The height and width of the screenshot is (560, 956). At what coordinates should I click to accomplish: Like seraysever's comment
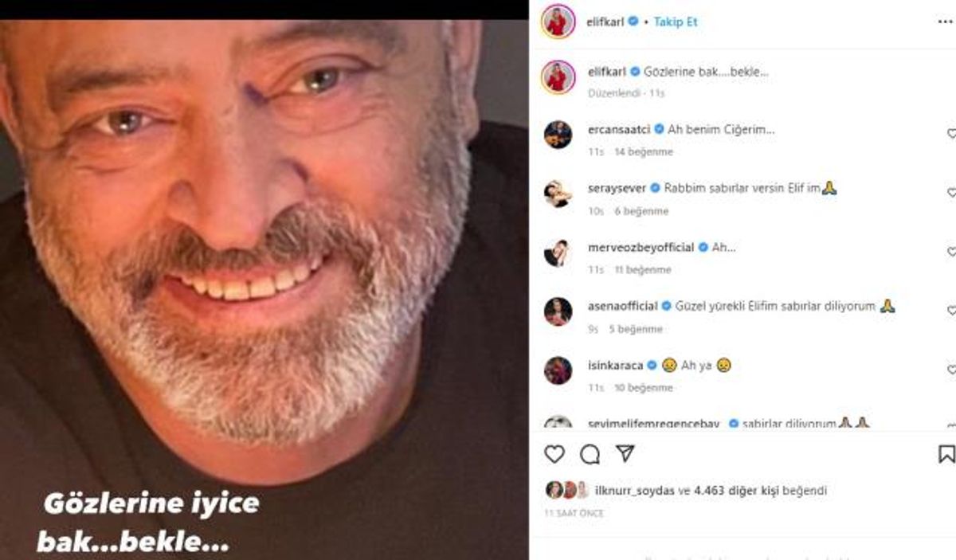coord(951,193)
